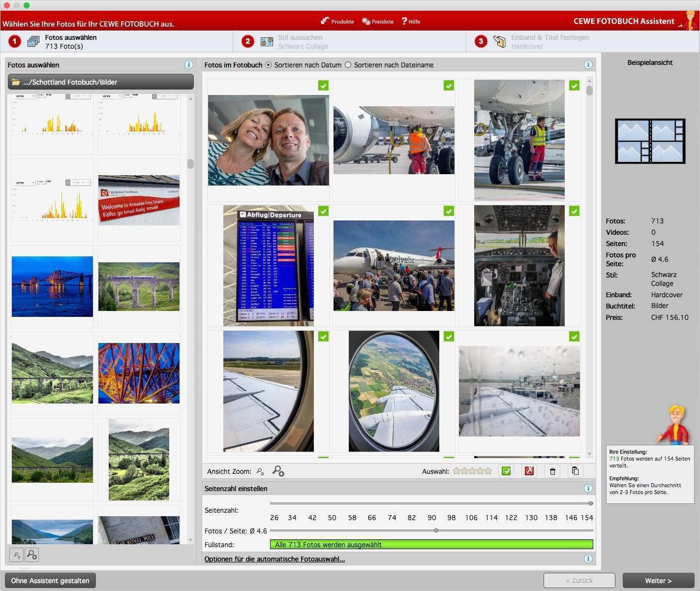Click the green select-all photos icon
The width and height of the screenshot is (700, 591).
506,471
